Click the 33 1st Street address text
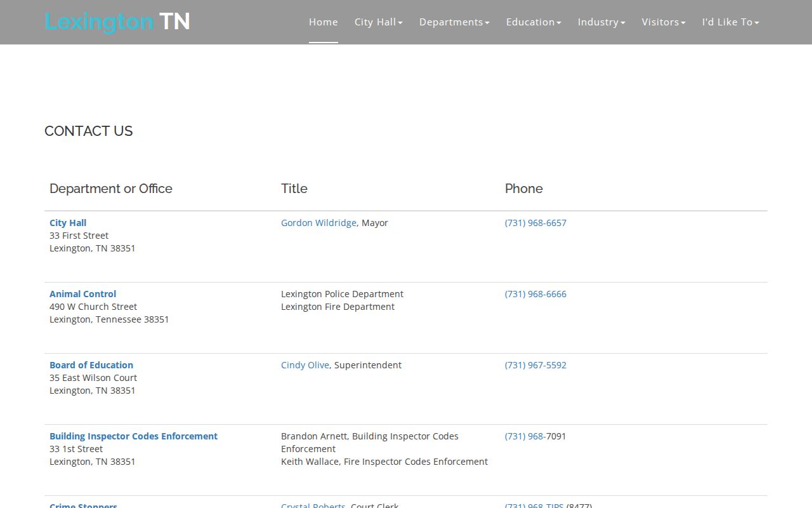The width and height of the screenshot is (812, 508). tap(76, 449)
